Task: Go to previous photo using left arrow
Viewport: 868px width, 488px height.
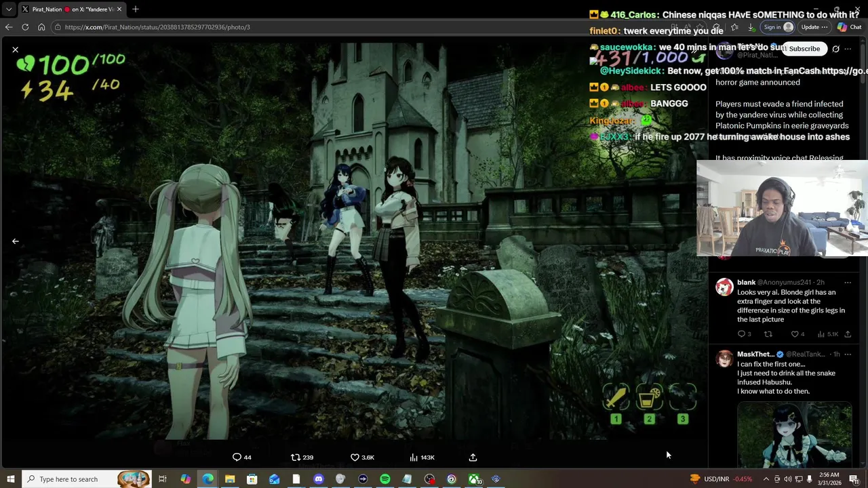Action: point(15,241)
